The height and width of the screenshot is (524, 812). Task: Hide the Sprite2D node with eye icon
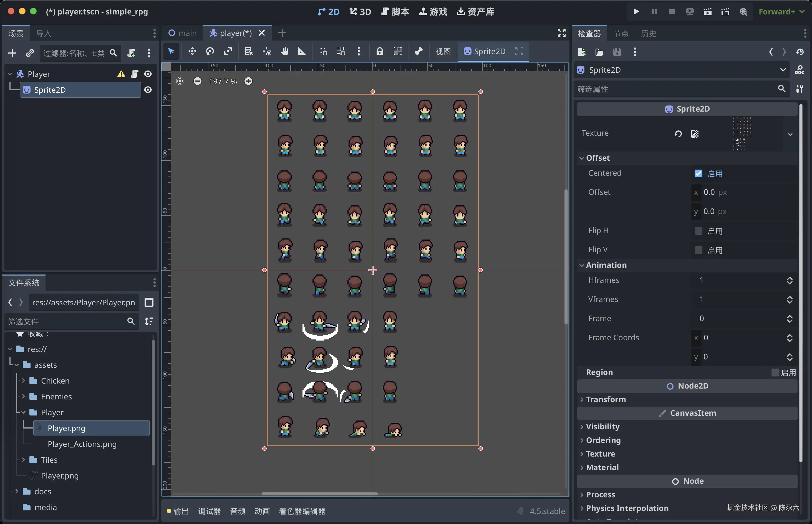point(148,90)
